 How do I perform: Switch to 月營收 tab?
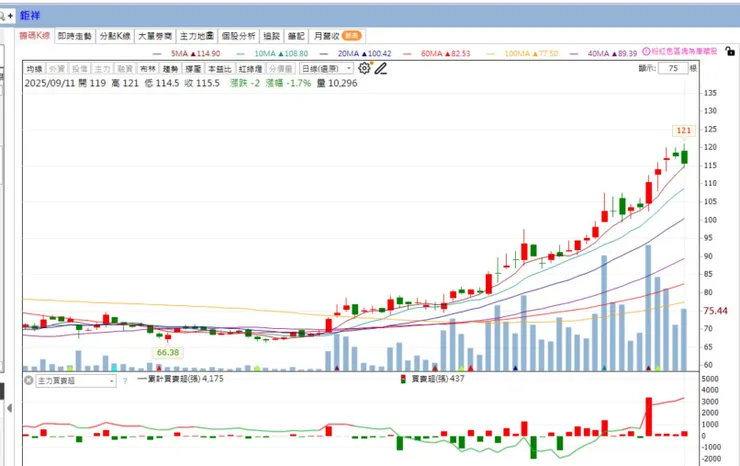click(337, 36)
